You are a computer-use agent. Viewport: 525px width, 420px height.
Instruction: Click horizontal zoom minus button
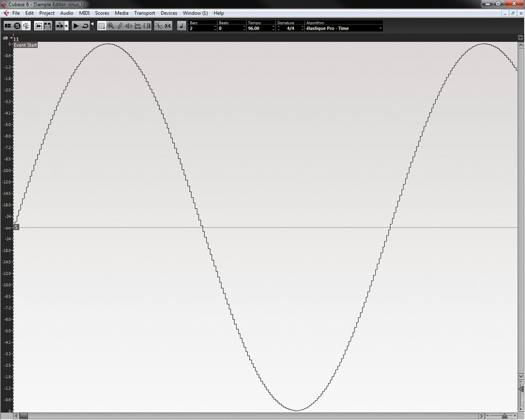488,416
